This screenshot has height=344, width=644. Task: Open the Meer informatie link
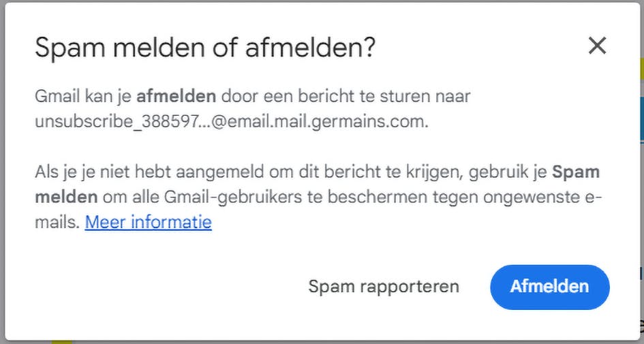[148, 222]
